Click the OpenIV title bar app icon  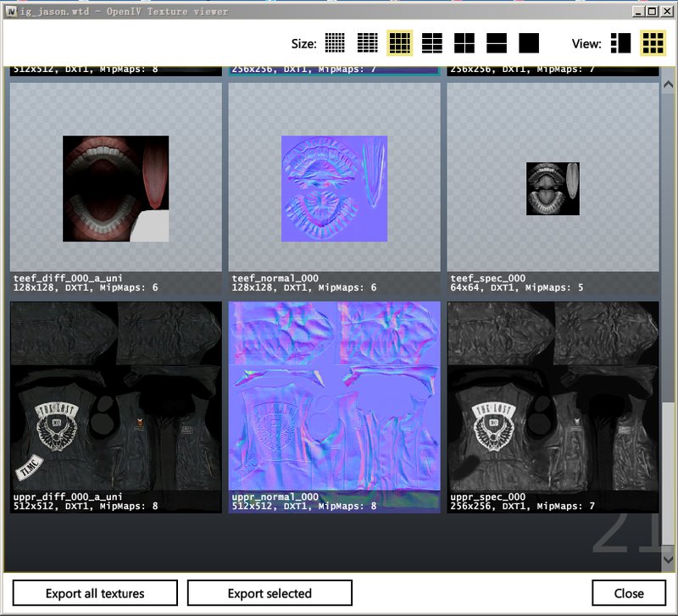[11, 11]
